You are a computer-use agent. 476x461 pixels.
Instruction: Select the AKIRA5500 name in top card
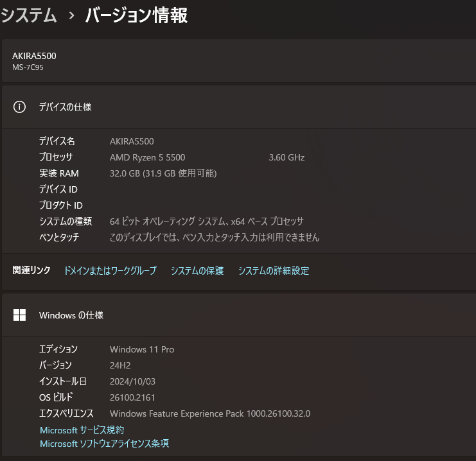coord(34,56)
